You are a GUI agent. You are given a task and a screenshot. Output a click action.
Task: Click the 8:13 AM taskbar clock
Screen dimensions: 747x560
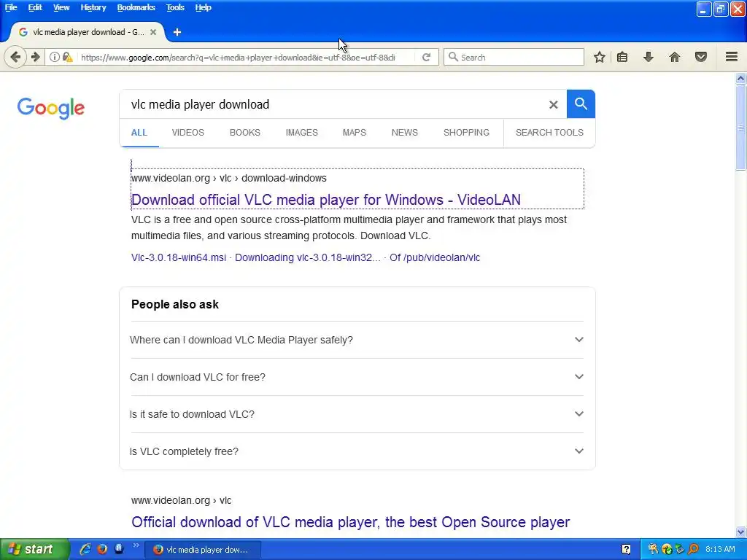point(720,549)
